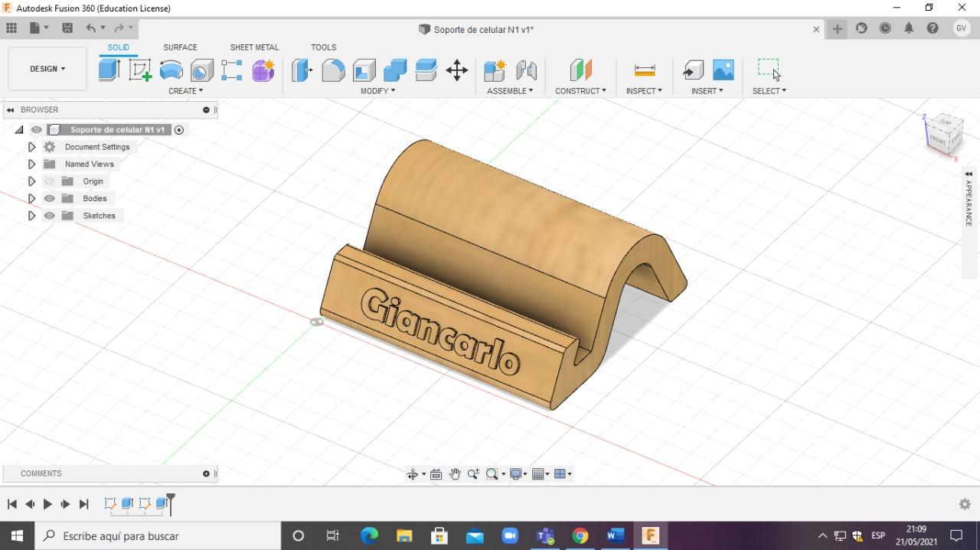Switch to the SHEET METAL tab
Screen dimensions: 980x550
[x=254, y=47]
